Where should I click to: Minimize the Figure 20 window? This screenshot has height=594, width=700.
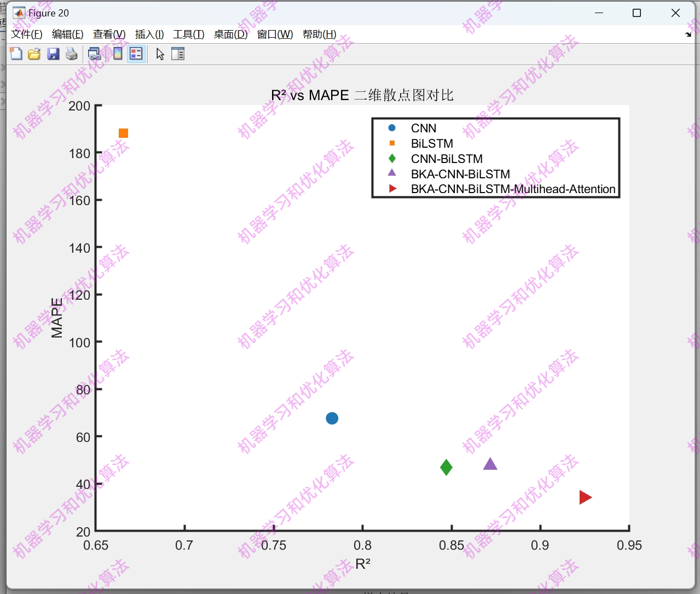(599, 13)
